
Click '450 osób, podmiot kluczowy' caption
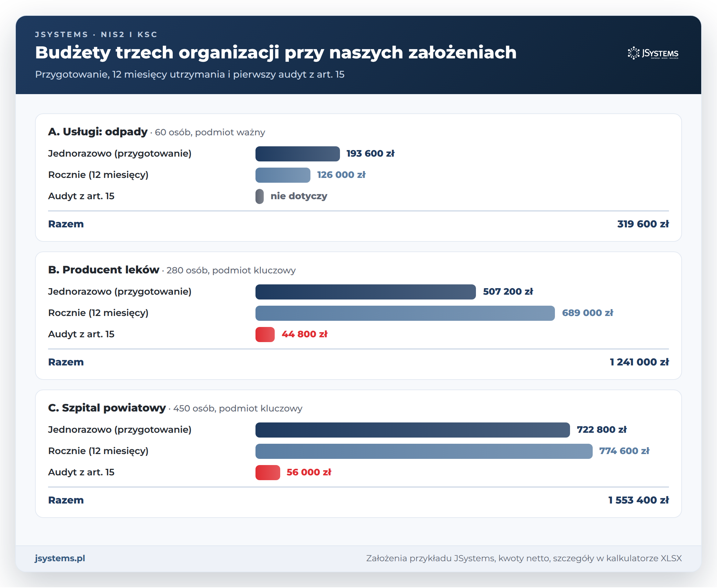238,408
